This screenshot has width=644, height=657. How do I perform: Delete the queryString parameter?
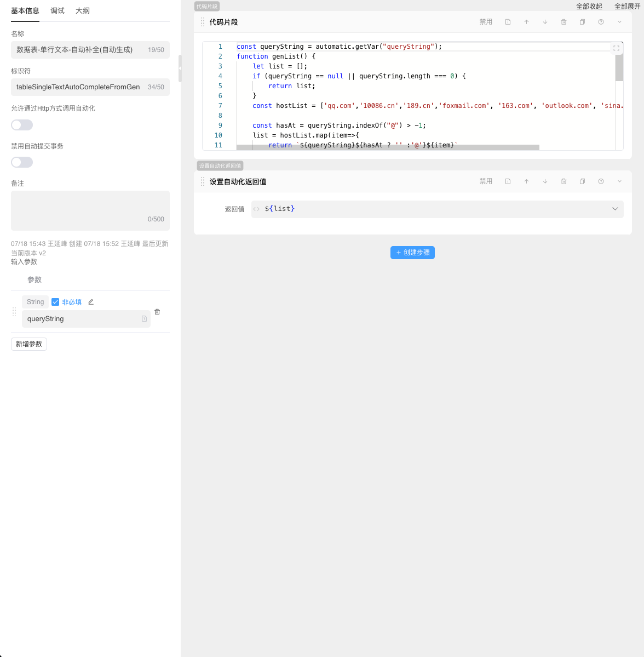[157, 312]
